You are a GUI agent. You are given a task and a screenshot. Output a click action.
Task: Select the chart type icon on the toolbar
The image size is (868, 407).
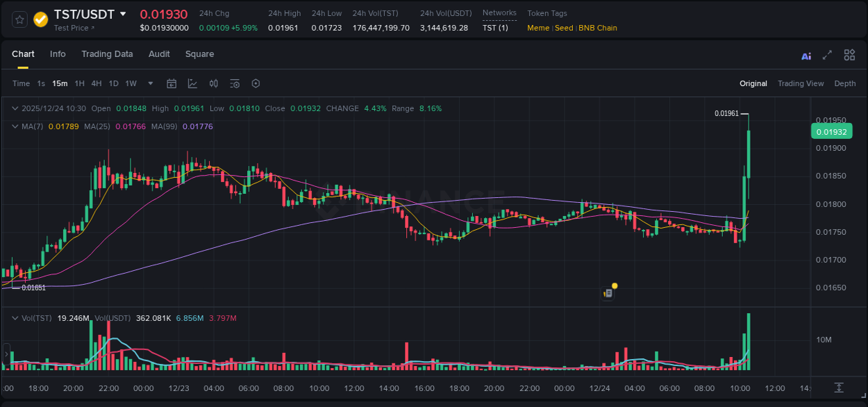pyautogui.click(x=191, y=83)
